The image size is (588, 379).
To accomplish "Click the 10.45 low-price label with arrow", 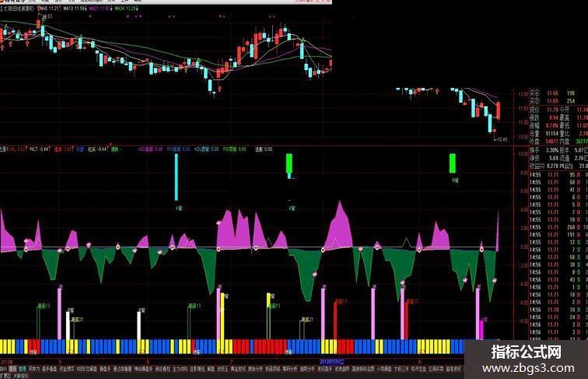I will point(502,139).
